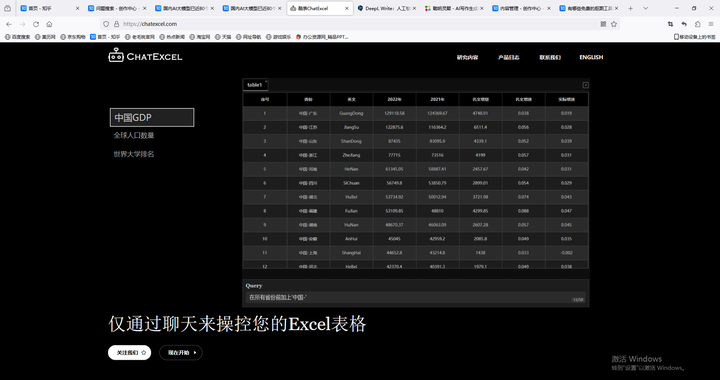The height and width of the screenshot is (380, 720).
Task: Click the 6511.4 value cell
Action: pos(480,127)
